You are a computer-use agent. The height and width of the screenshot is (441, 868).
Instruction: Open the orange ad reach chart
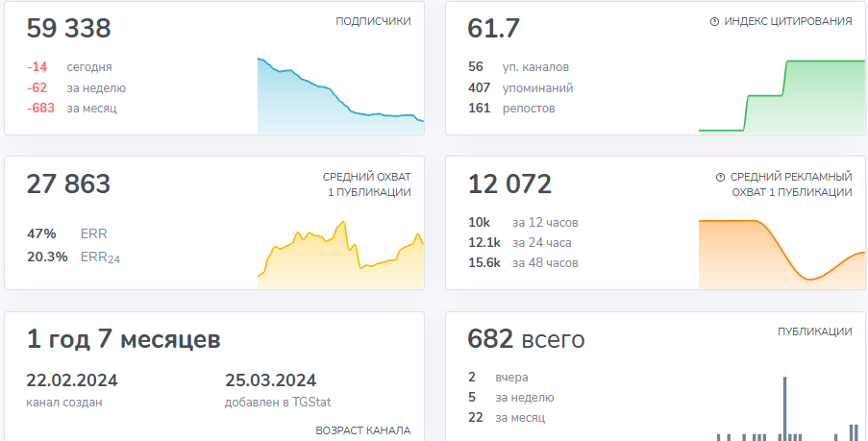(781, 253)
